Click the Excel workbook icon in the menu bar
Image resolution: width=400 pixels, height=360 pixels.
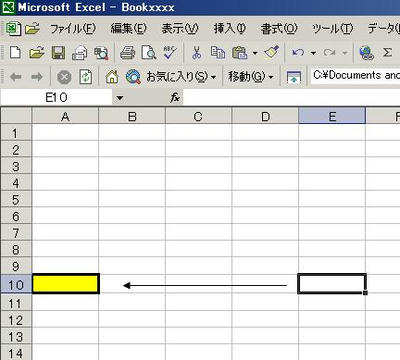[x=13, y=29]
